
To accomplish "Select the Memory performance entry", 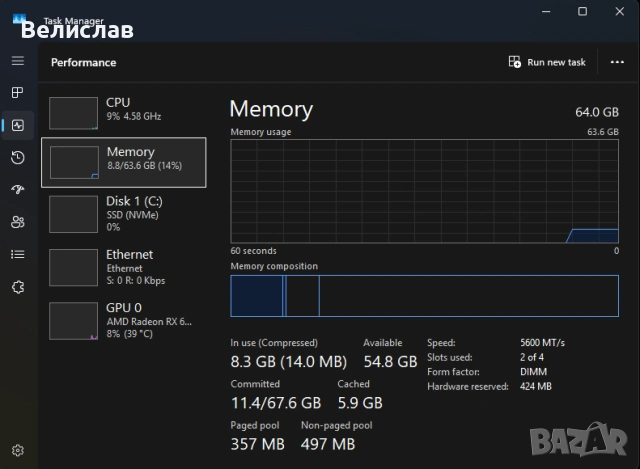I will point(123,161).
